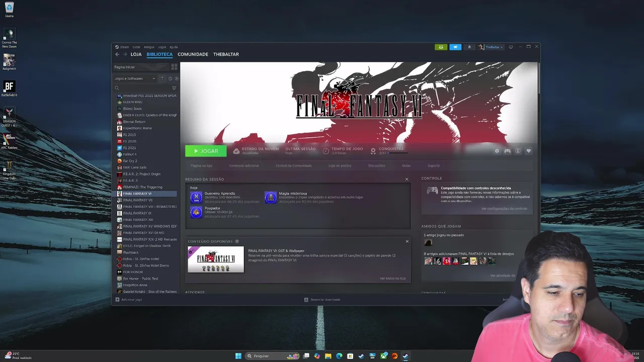
Task: Open the Guias tab
Action: click(x=406, y=165)
